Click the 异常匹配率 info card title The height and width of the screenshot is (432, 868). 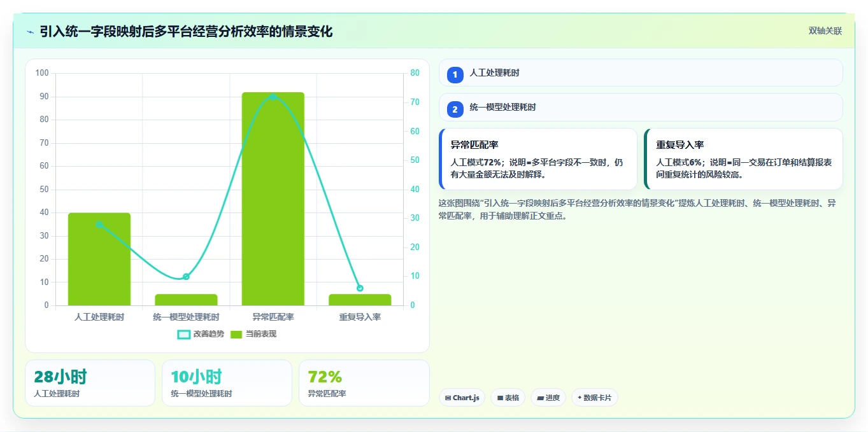coord(474,145)
